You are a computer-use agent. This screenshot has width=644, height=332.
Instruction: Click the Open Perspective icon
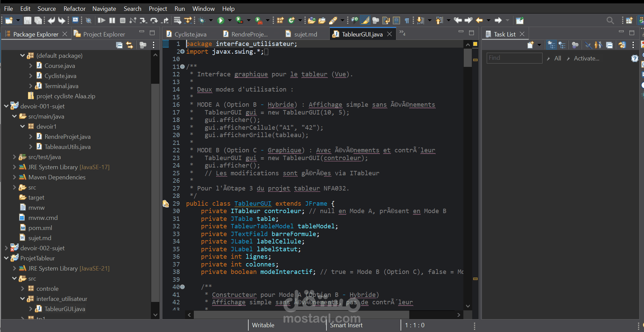(629, 21)
